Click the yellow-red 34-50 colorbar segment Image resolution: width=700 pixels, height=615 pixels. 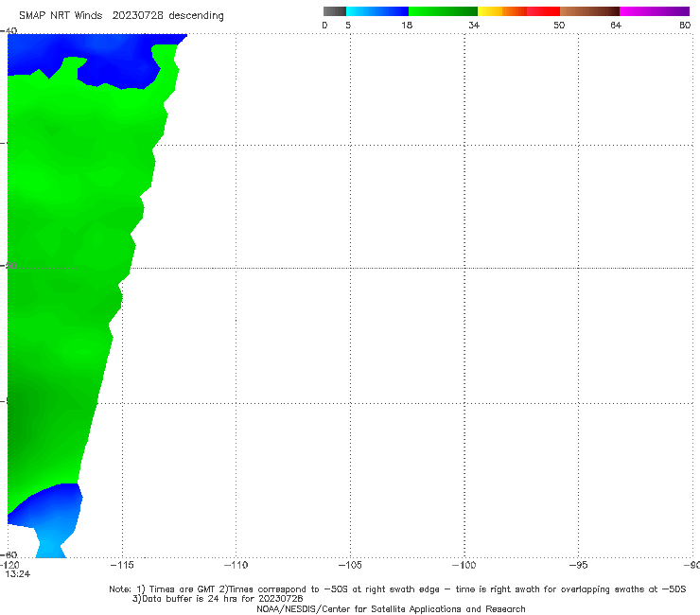[x=518, y=11]
